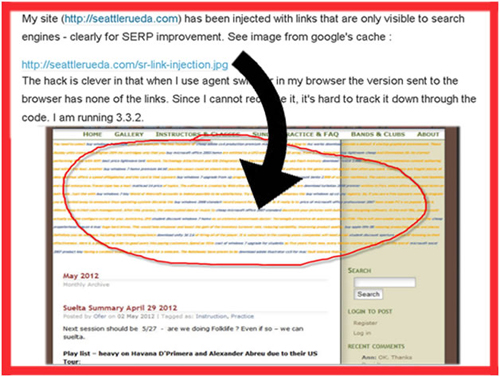The height and width of the screenshot is (377, 500).
Task: Click the May 2012 archive heading
Action: [81, 276]
